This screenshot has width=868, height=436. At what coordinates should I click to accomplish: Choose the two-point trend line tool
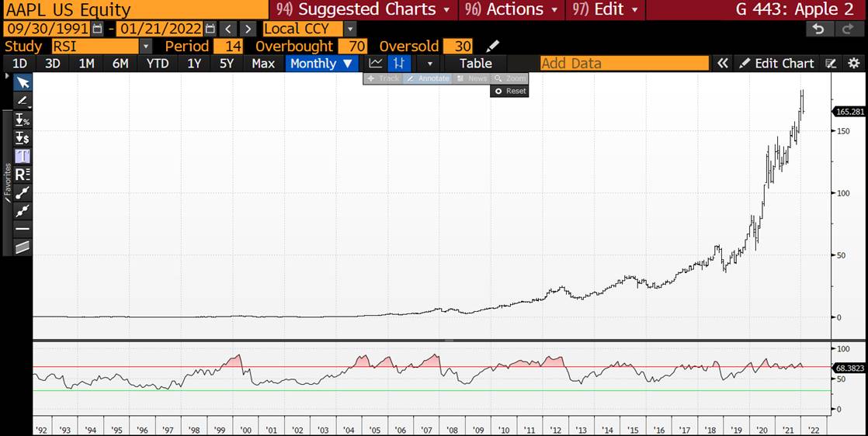(x=23, y=192)
